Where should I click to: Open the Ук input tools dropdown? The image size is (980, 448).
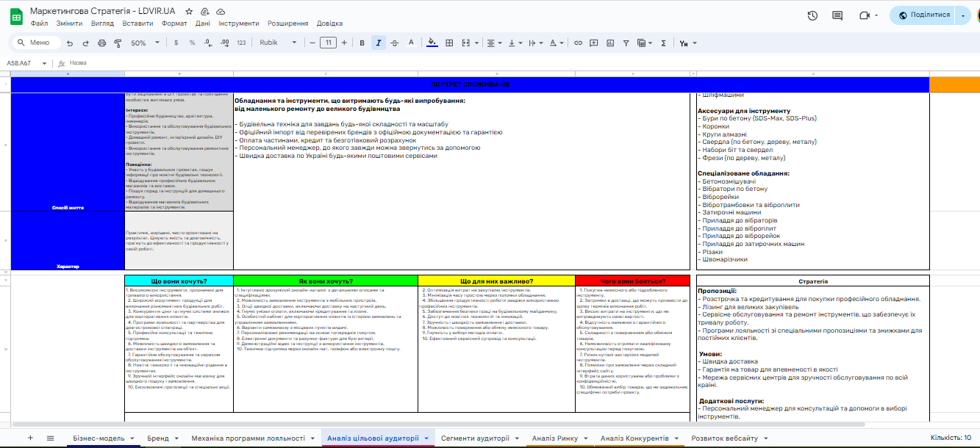click(687, 43)
